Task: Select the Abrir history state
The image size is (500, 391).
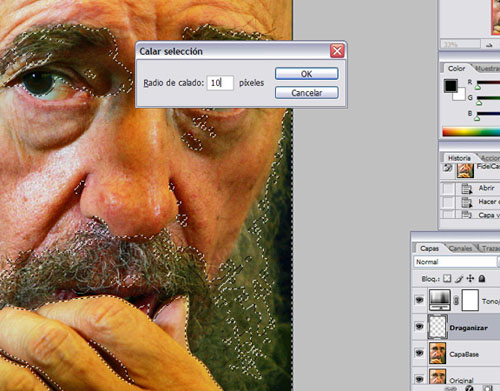Action: [486, 188]
